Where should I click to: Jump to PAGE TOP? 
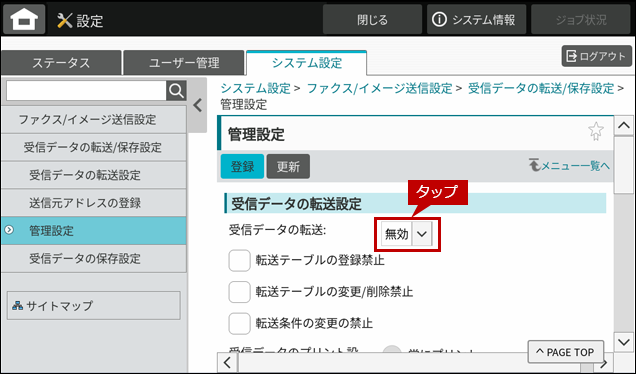click(x=565, y=352)
